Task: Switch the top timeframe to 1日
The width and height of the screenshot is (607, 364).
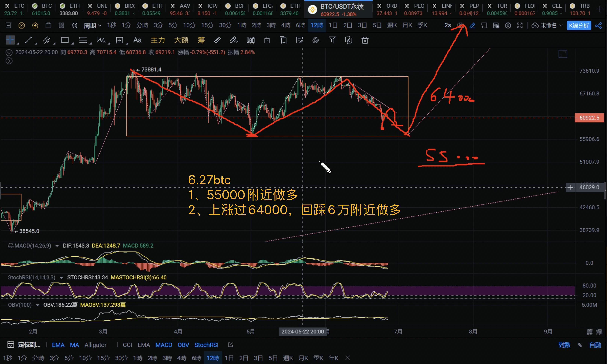Action: [333, 25]
